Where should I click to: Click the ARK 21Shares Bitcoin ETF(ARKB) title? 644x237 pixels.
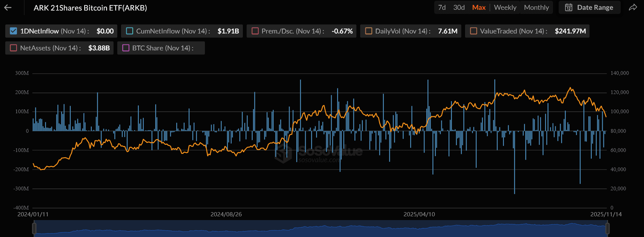click(x=90, y=8)
